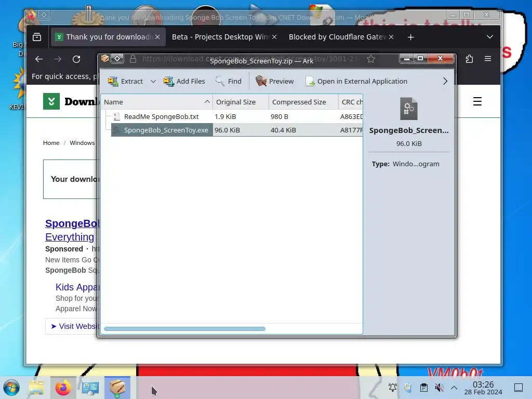Close the 'Thank you for downloading' tab
The image size is (532, 399).
click(157, 37)
